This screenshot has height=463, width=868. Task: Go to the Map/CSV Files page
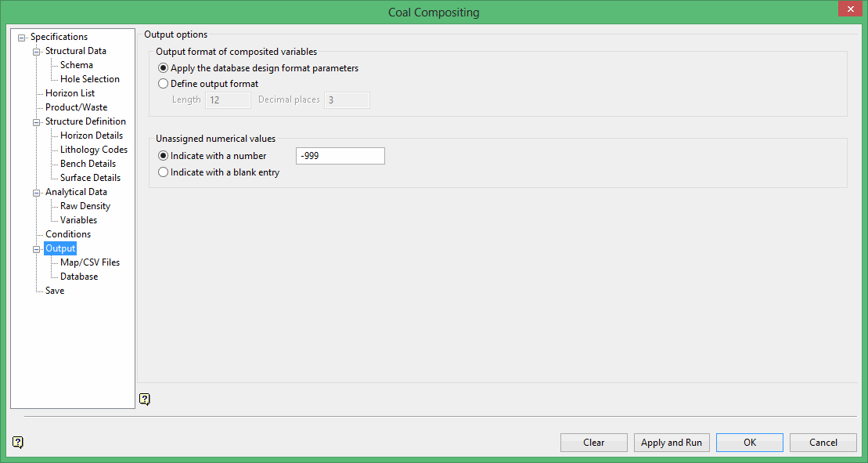coord(89,262)
